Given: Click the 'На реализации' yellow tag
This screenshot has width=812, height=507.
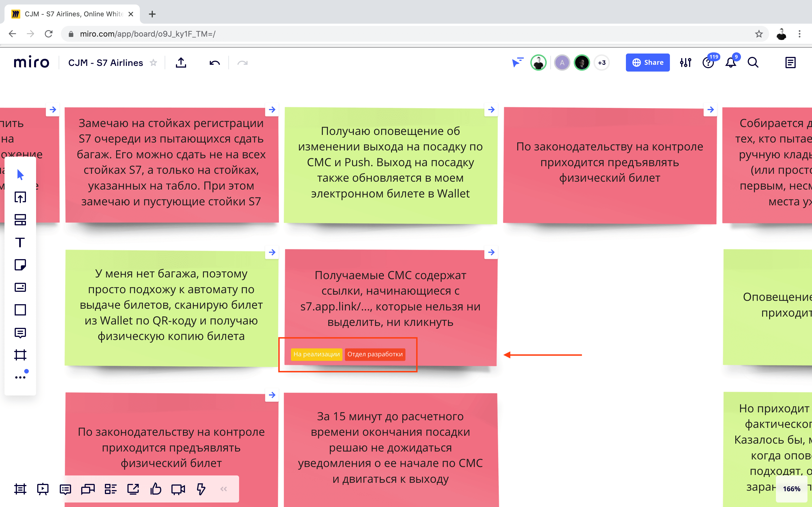Looking at the screenshot, I should click(316, 354).
